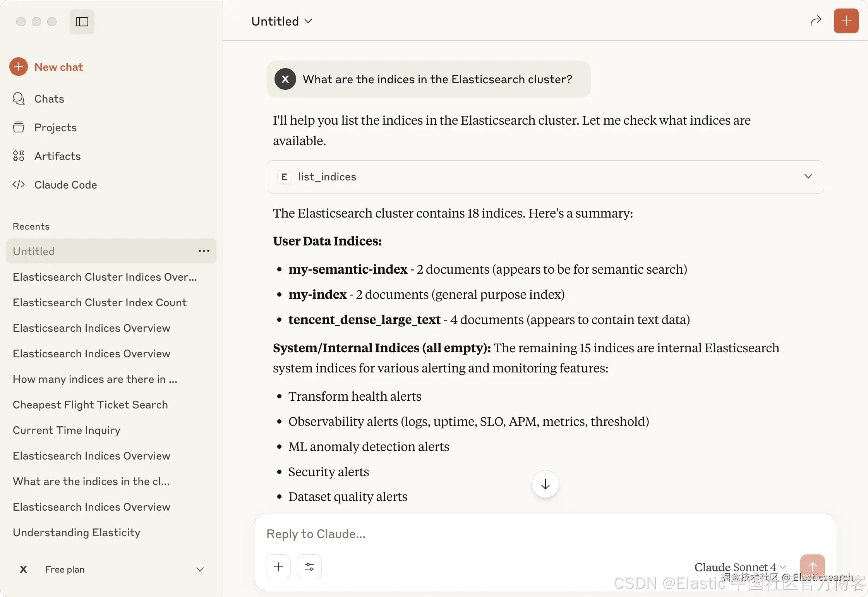Image resolution: width=868 pixels, height=597 pixels.
Task: Click the orange New chat plus icon
Action: [19, 67]
